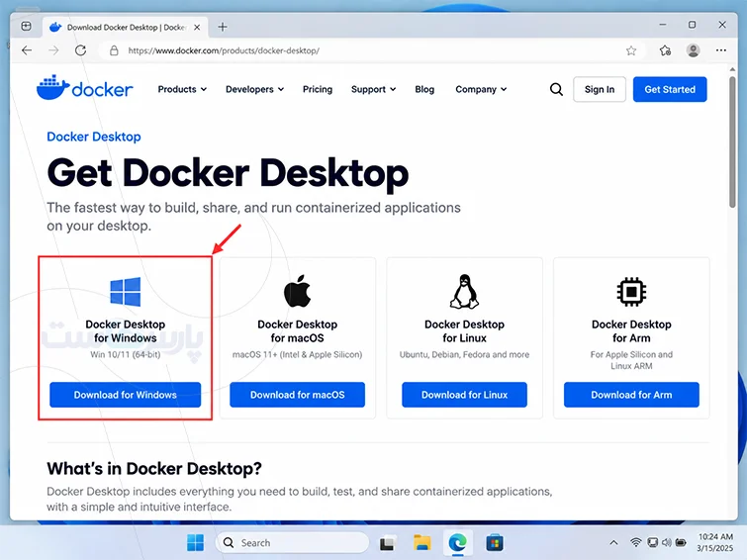
Task: Click the taskbar Search box
Action: [292, 543]
